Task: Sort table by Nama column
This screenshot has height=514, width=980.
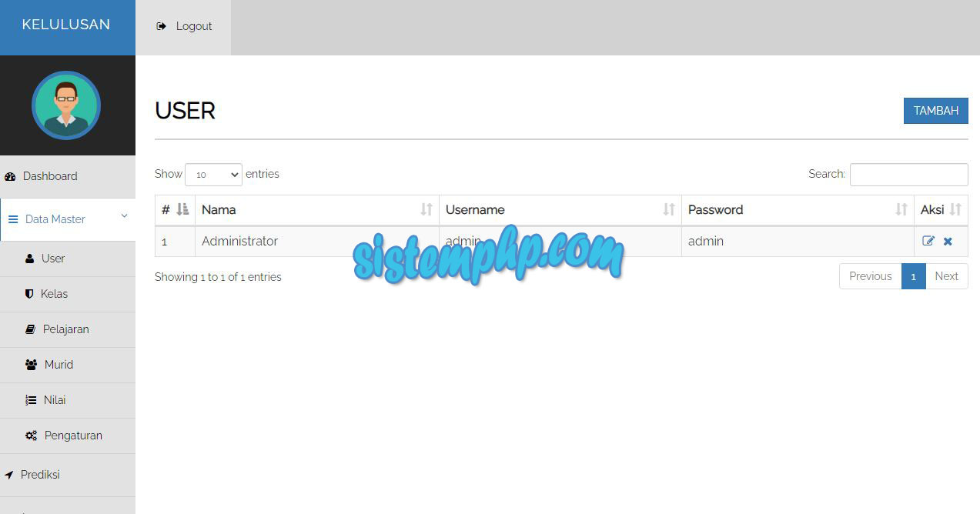Action: click(316, 209)
